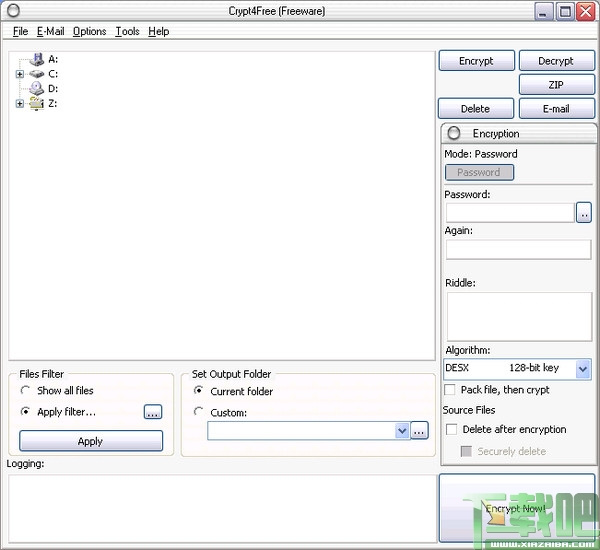Viewport: 600px width, 550px height.
Task: Click the hard drive C: icon
Action: 37,74
